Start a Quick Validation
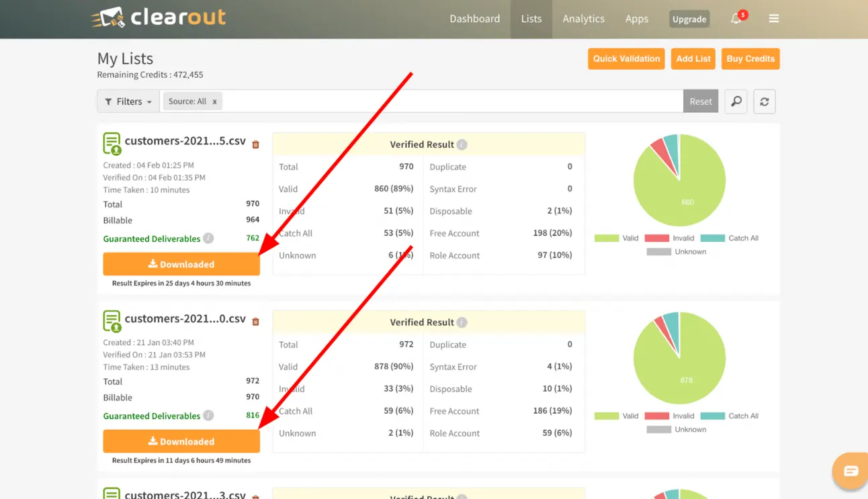 [x=626, y=58]
